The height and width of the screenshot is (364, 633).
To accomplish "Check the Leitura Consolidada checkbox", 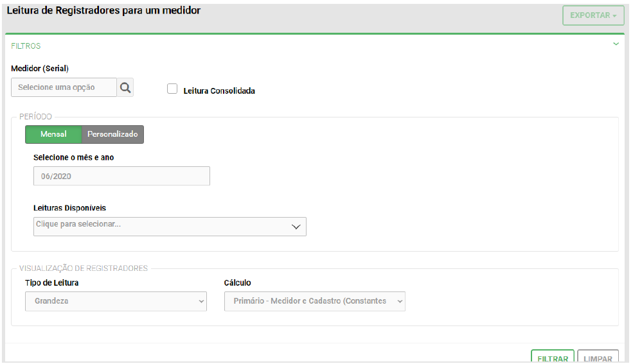I will click(x=172, y=89).
